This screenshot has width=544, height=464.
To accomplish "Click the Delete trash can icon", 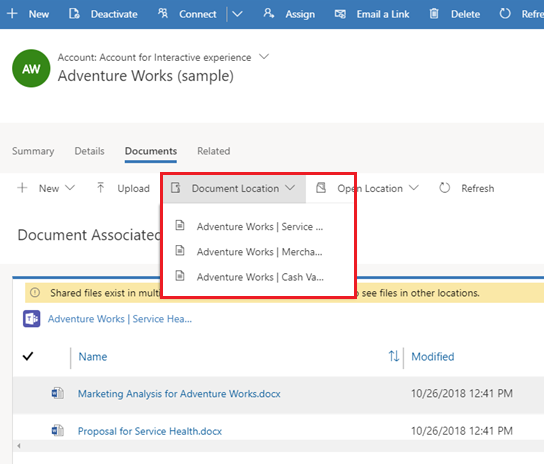I will click(434, 14).
